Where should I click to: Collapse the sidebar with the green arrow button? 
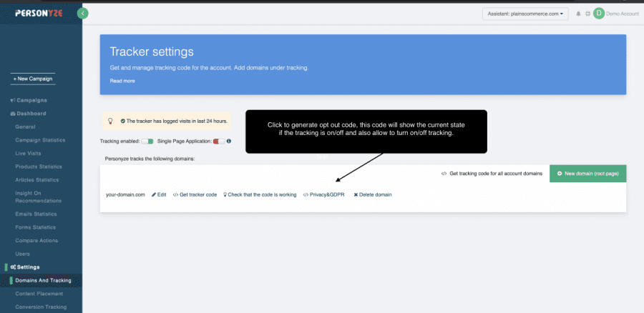83,13
